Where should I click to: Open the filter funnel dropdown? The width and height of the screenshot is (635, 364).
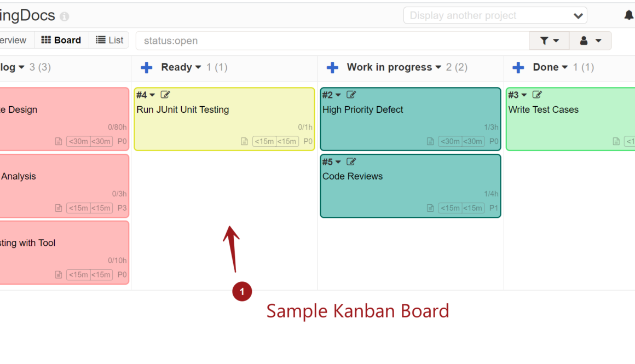coord(549,41)
